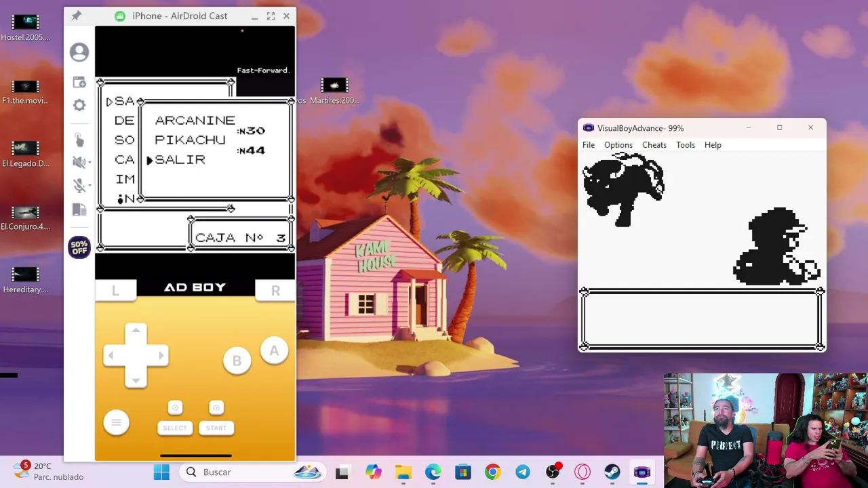Viewport: 868px width, 488px height.
Task: Switch to VisualBoyAdvance taskbar icon
Action: (642, 472)
